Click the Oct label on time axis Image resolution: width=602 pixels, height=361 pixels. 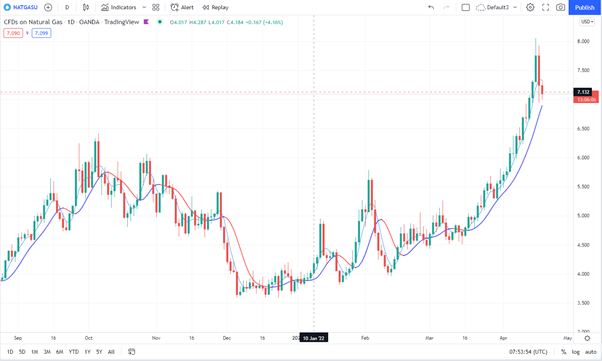(89, 338)
